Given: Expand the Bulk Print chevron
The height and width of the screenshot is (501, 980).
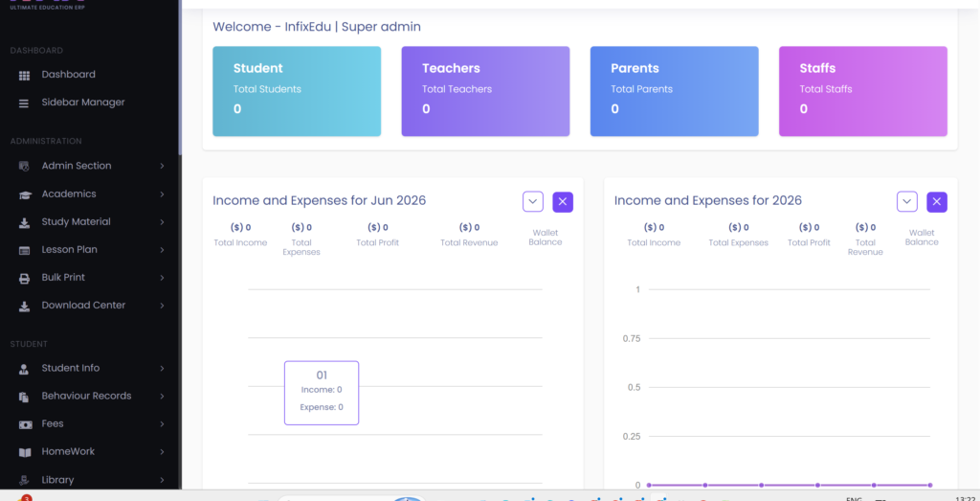Looking at the screenshot, I should pyautogui.click(x=162, y=278).
